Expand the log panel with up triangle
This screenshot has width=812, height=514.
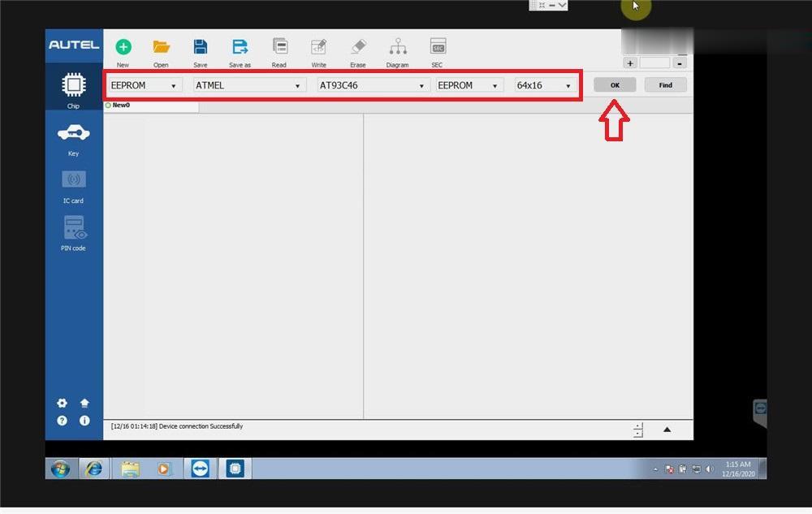tap(667, 430)
